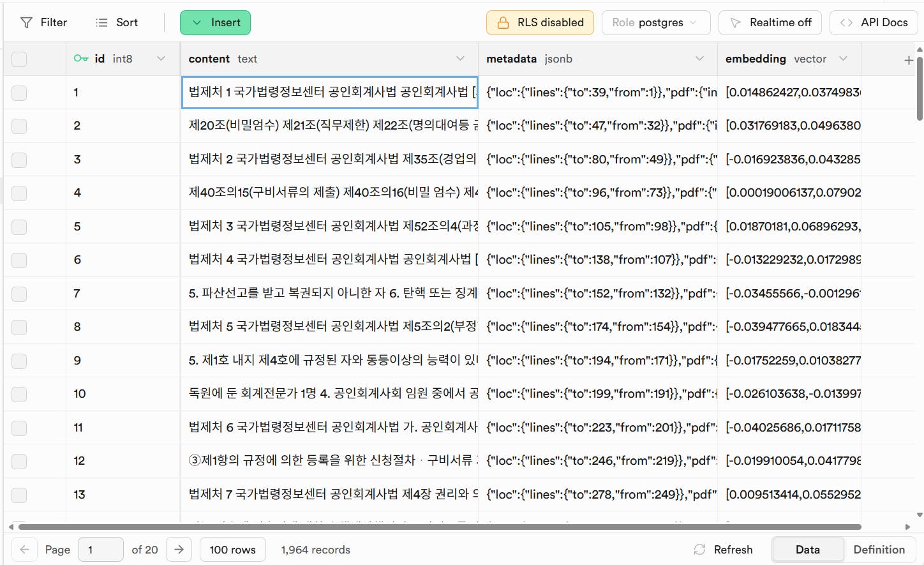Click the content cell starting with 5. 파산선고를
This screenshot has height=565, width=924.
point(330,294)
